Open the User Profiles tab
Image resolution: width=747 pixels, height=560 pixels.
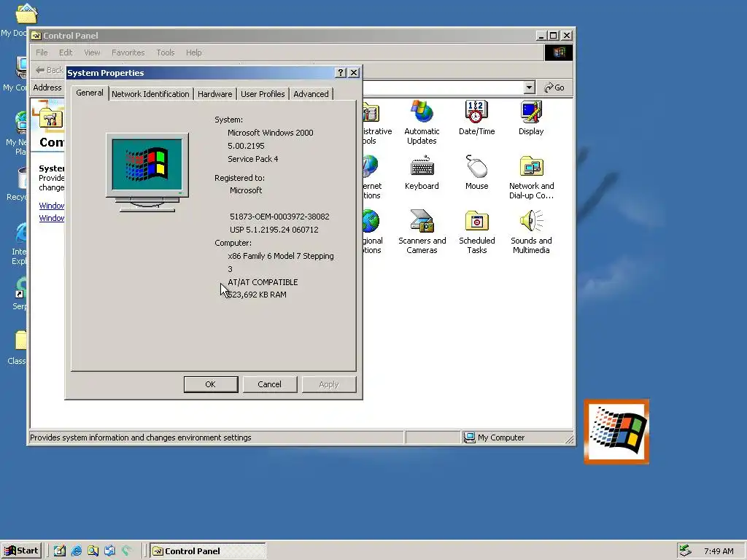click(263, 94)
